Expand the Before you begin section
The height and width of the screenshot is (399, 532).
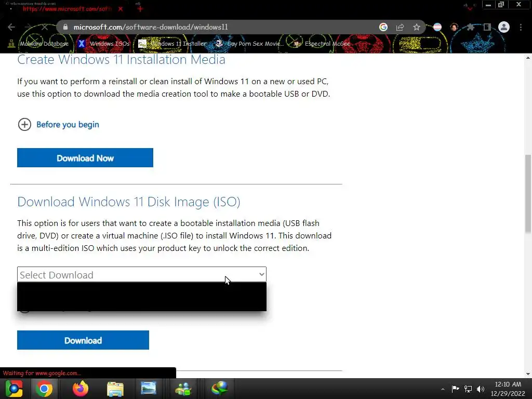(58, 125)
